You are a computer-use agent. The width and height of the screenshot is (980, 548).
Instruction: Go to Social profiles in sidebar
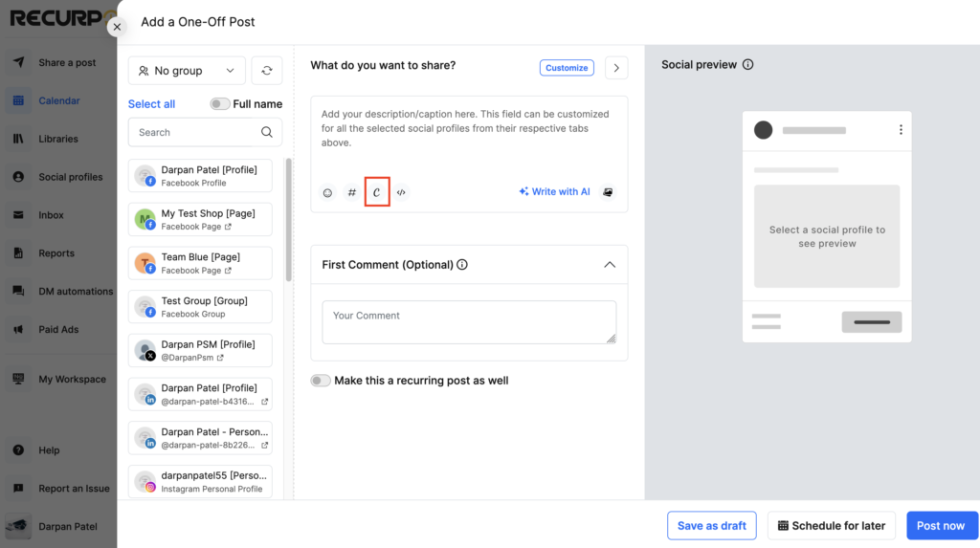70,177
